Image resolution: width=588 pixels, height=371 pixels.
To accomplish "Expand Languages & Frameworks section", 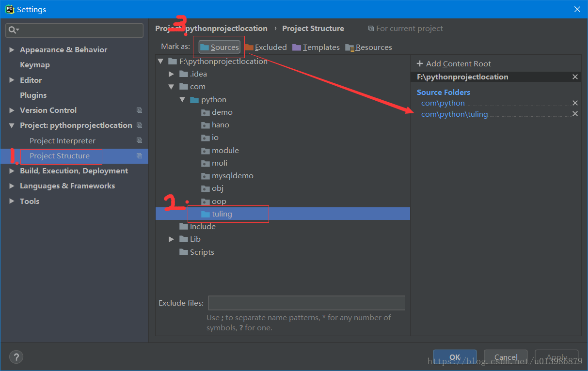I will (12, 186).
